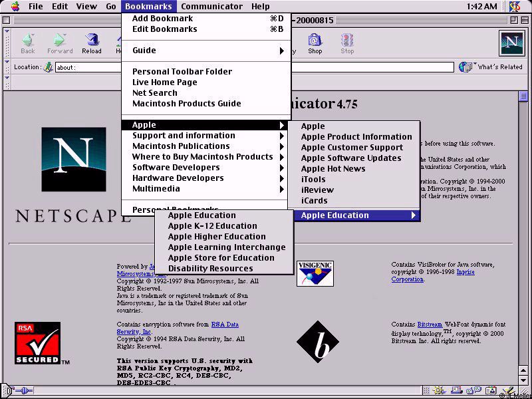Viewport: 532px width, 399px height.
Task: Open the application switcher icon beside the clock
Action: pyautogui.click(x=515, y=6)
